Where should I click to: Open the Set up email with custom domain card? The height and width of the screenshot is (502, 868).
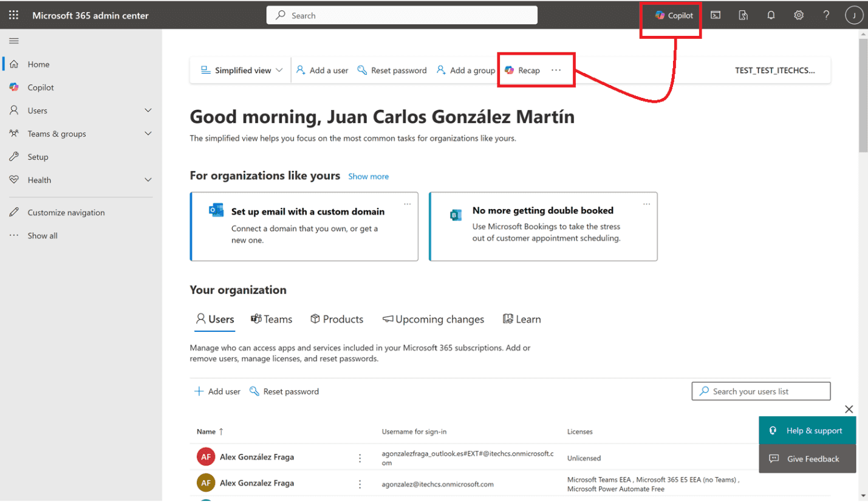coord(304,226)
